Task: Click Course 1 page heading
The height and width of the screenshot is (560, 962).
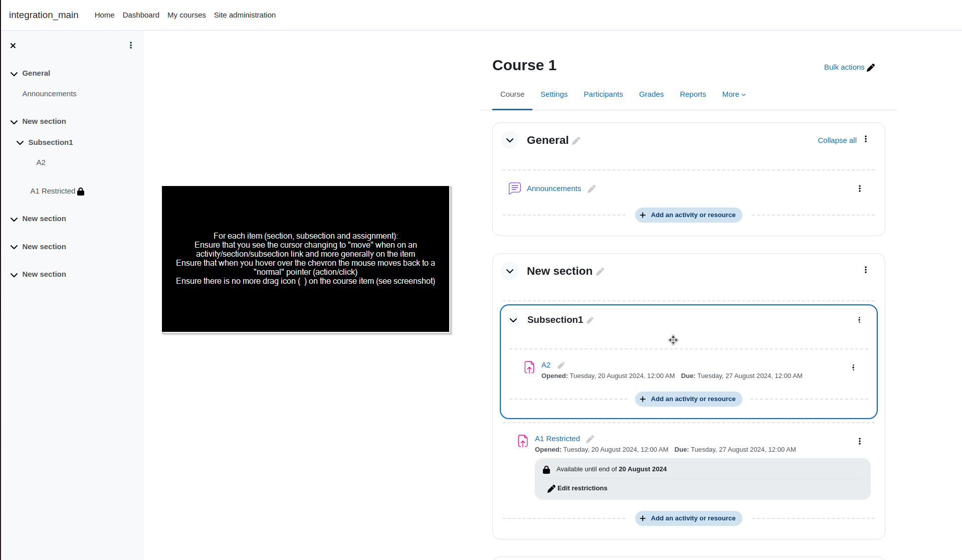Action: [x=524, y=65]
